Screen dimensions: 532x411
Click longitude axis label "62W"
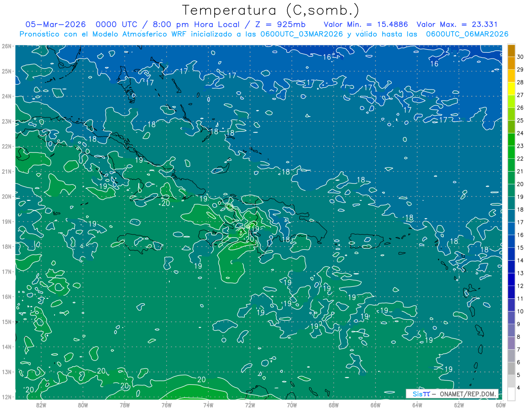point(459,405)
